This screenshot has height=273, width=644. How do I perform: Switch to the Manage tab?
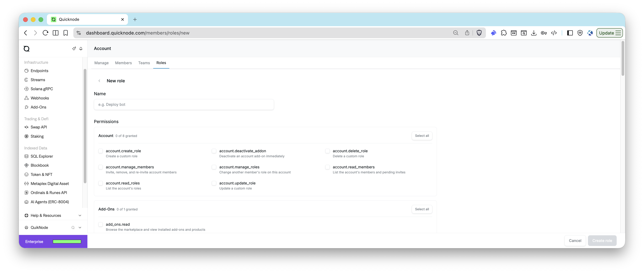[101, 63]
